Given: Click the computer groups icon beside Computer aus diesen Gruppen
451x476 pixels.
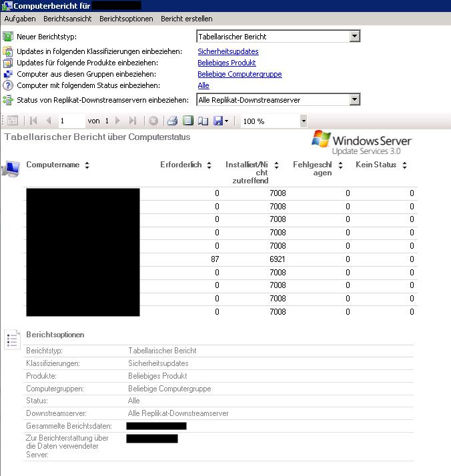Looking at the screenshot, I should point(8,74).
